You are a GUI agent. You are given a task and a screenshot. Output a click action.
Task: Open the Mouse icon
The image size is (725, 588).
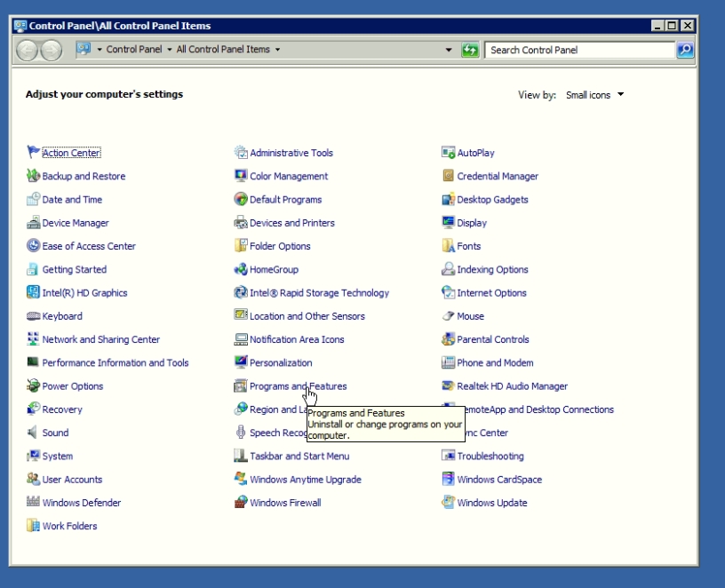[x=448, y=315]
